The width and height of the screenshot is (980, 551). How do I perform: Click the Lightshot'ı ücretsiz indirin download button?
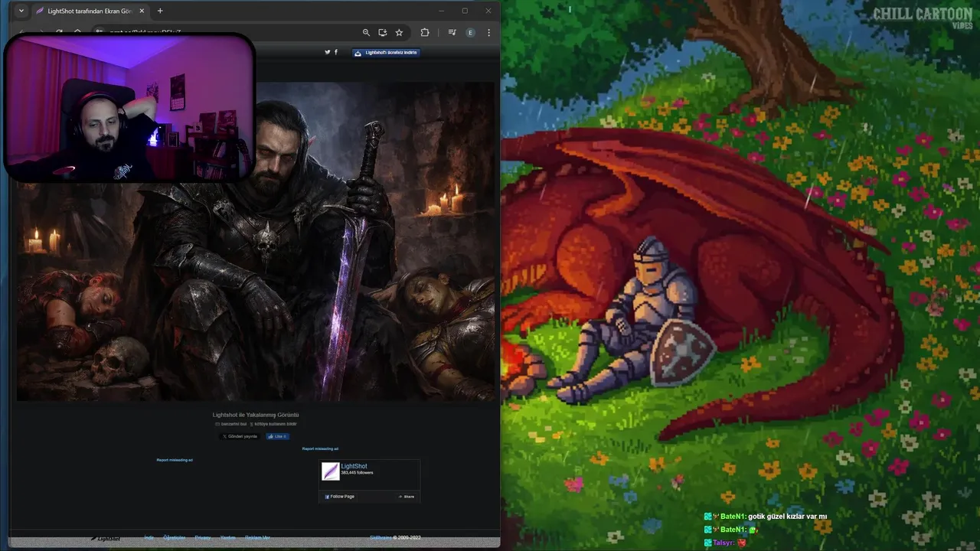pyautogui.click(x=386, y=53)
